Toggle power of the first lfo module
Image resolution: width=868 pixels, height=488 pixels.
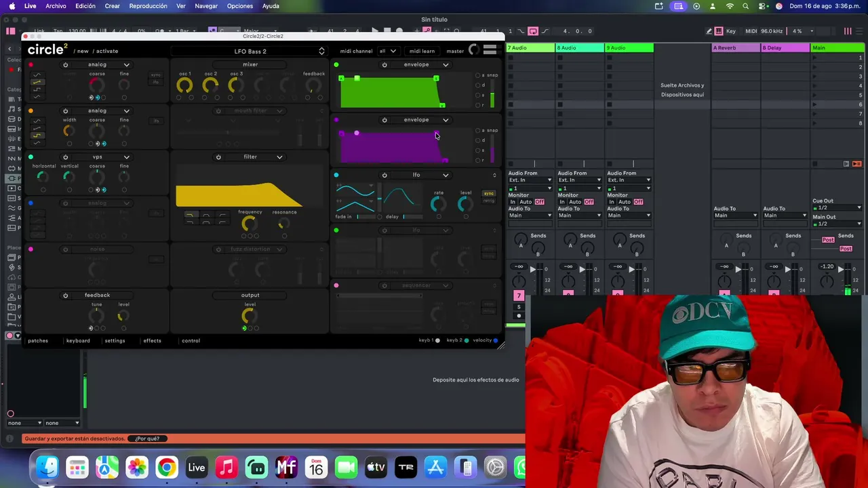384,175
